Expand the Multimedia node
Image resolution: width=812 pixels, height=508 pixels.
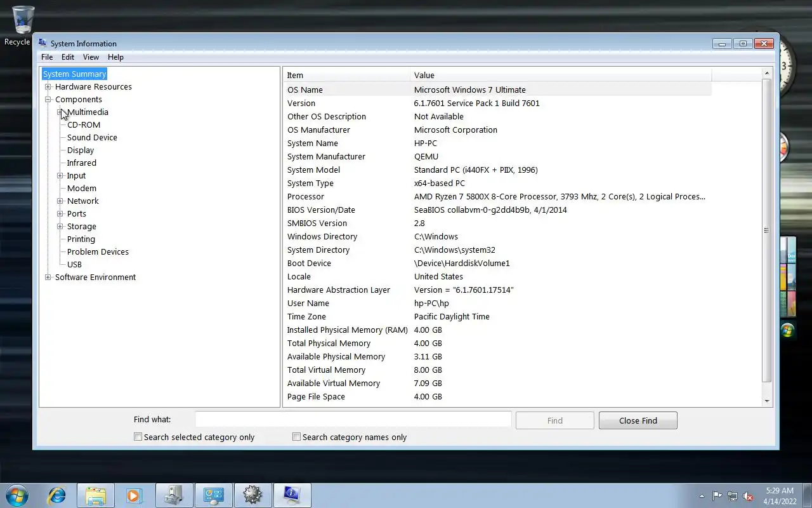(x=60, y=112)
